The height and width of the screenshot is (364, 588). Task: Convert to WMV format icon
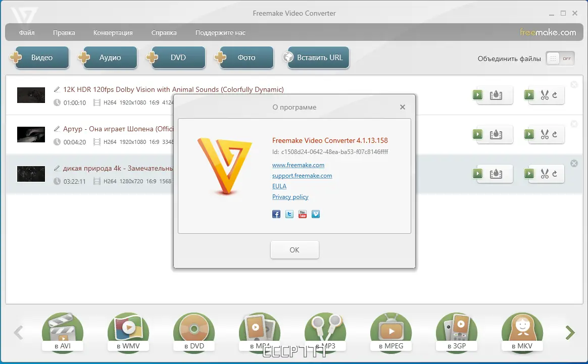click(128, 333)
